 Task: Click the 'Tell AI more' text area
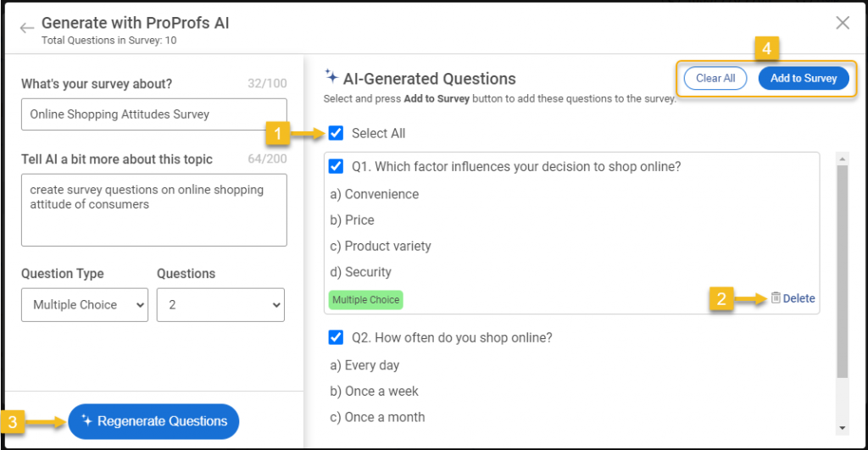coord(153,209)
